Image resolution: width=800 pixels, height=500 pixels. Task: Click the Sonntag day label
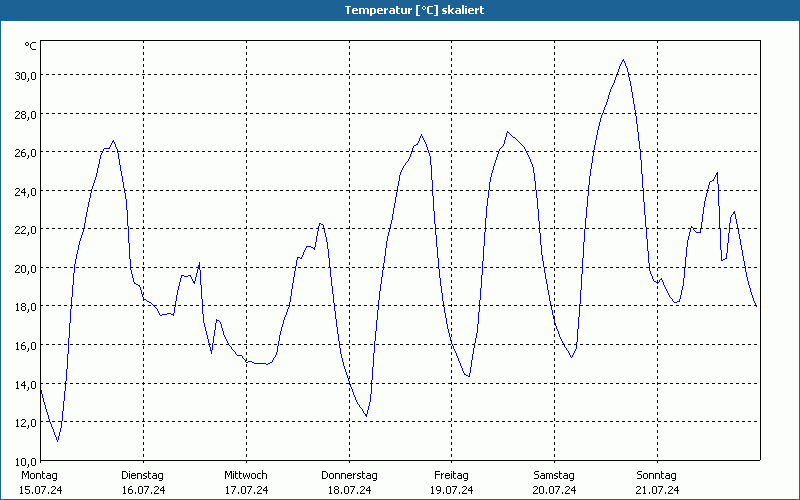tap(656, 476)
